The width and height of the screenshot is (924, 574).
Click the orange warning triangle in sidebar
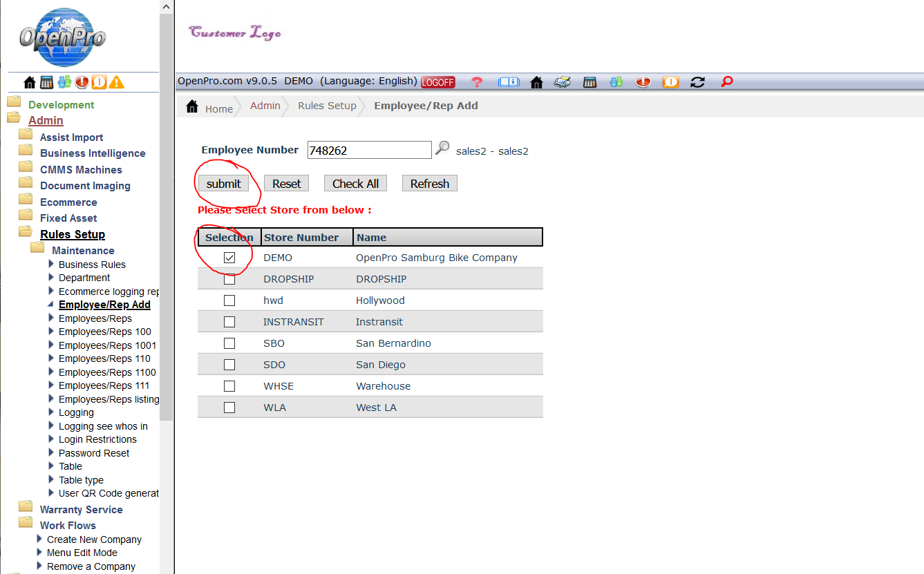click(117, 82)
